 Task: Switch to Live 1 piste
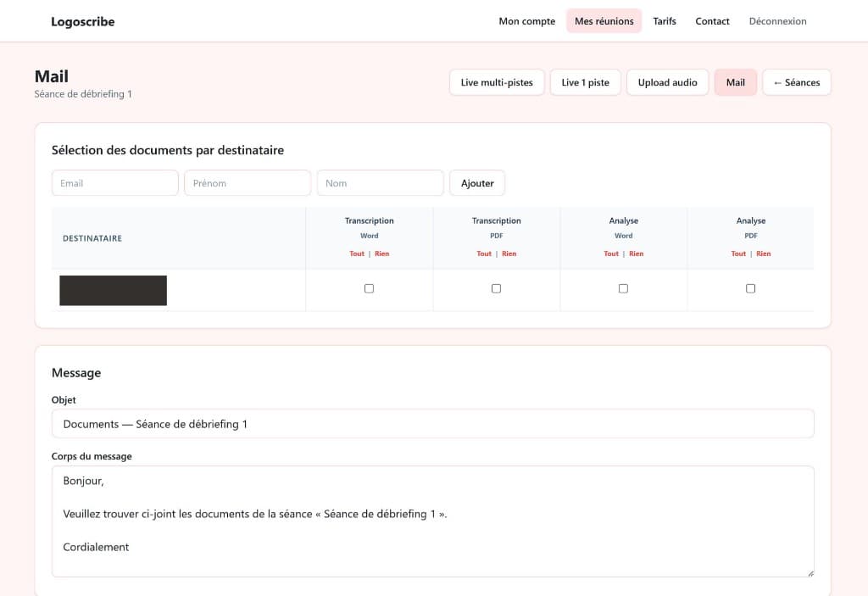(x=585, y=82)
